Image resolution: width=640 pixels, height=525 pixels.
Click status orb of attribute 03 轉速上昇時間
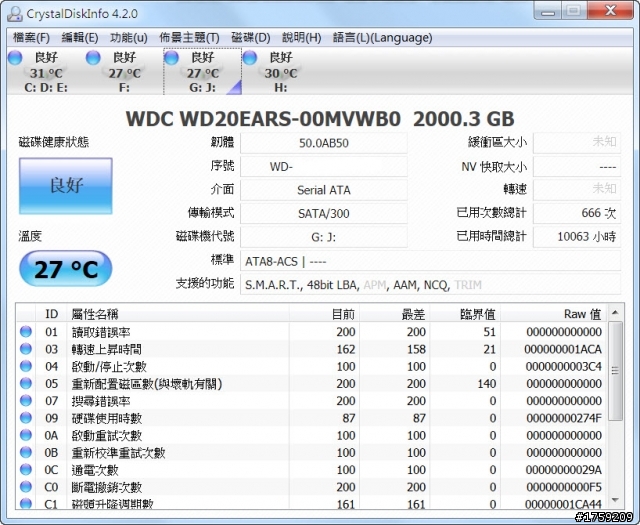pyautogui.click(x=26, y=349)
